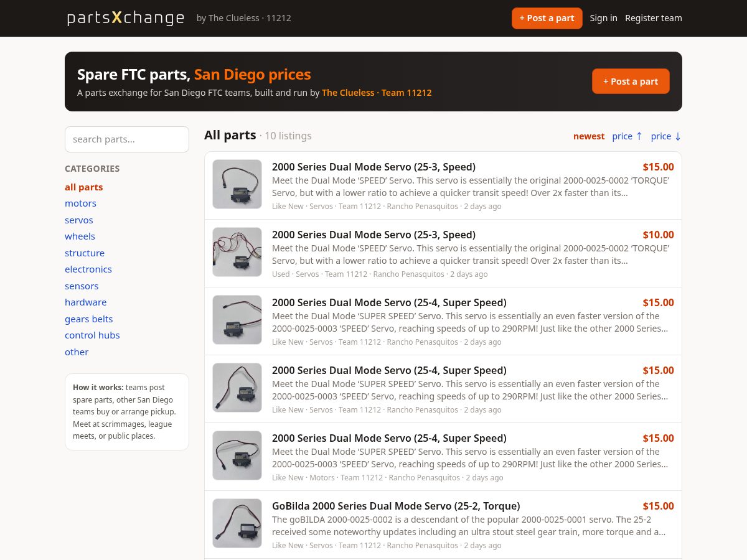Image resolution: width=747 pixels, height=560 pixels.
Task: Click 'Used · Servos · Team 11212' meta line
Action: [380, 274]
